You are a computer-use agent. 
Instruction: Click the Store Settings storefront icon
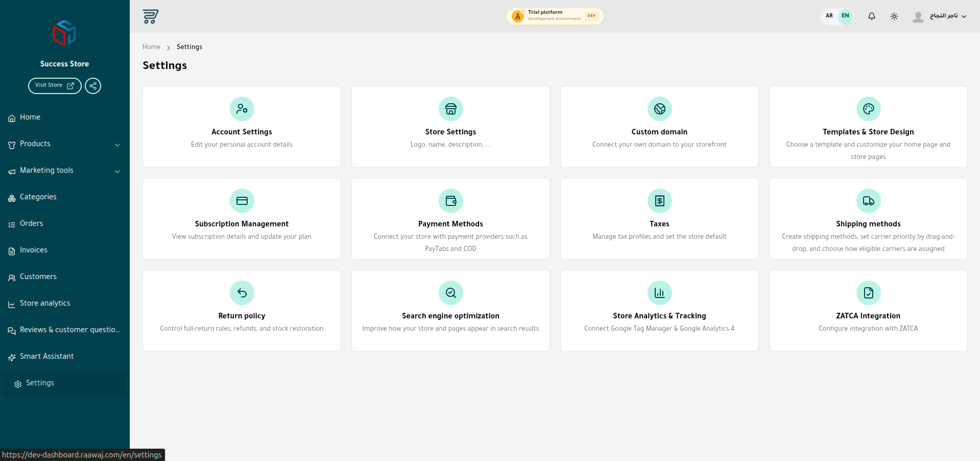click(451, 109)
